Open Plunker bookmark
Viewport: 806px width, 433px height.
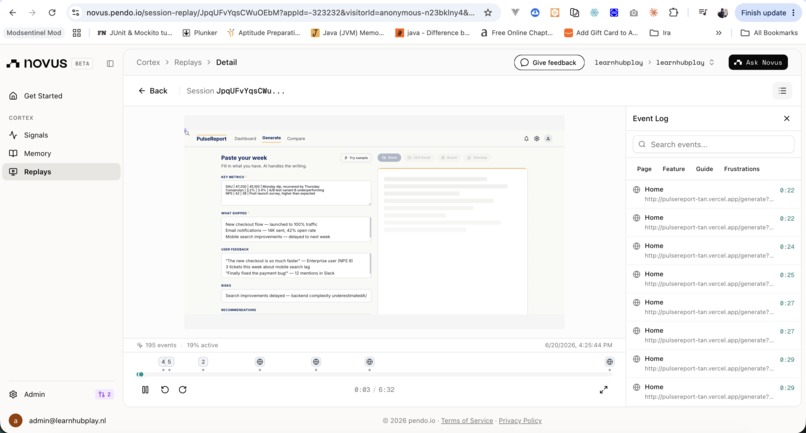[x=200, y=32]
